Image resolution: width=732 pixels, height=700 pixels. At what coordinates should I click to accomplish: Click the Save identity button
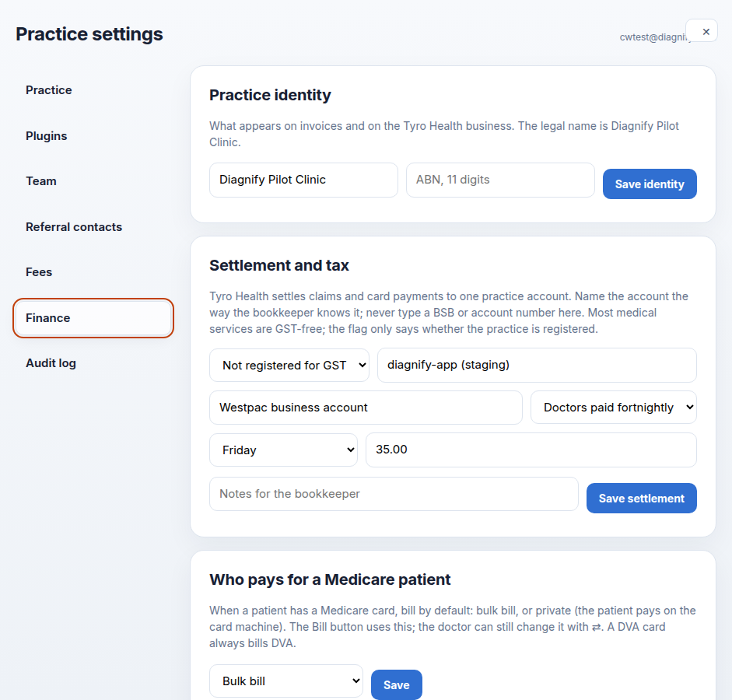[x=650, y=184]
